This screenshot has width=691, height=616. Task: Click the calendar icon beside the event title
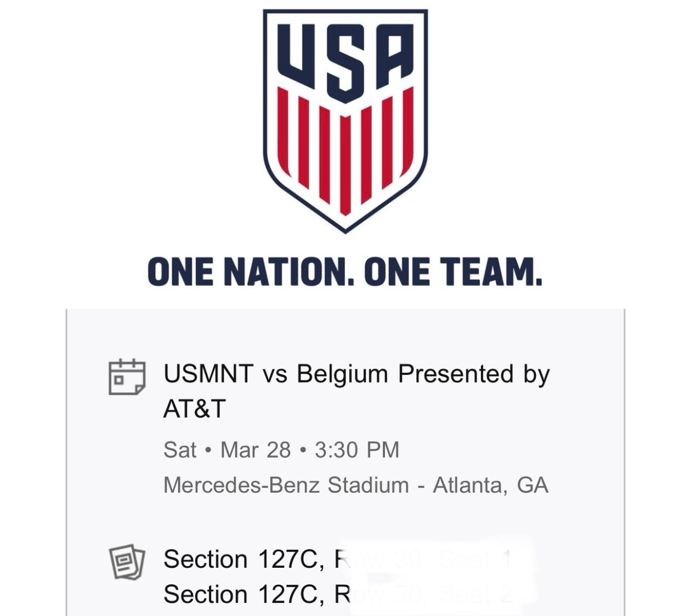pyautogui.click(x=127, y=377)
